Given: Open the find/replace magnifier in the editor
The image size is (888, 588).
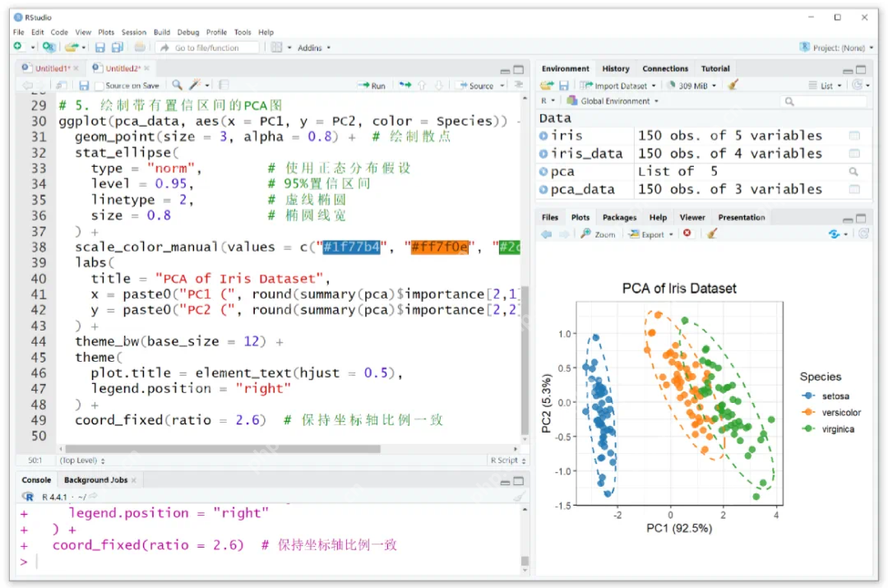Looking at the screenshot, I should tap(178, 85).
